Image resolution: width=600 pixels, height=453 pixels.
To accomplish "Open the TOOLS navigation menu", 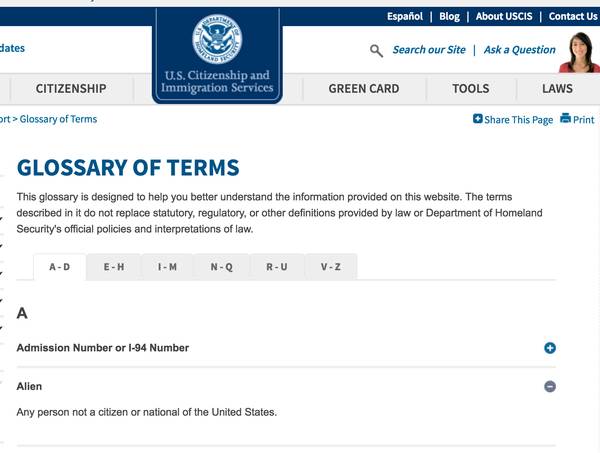I will coord(471,88).
